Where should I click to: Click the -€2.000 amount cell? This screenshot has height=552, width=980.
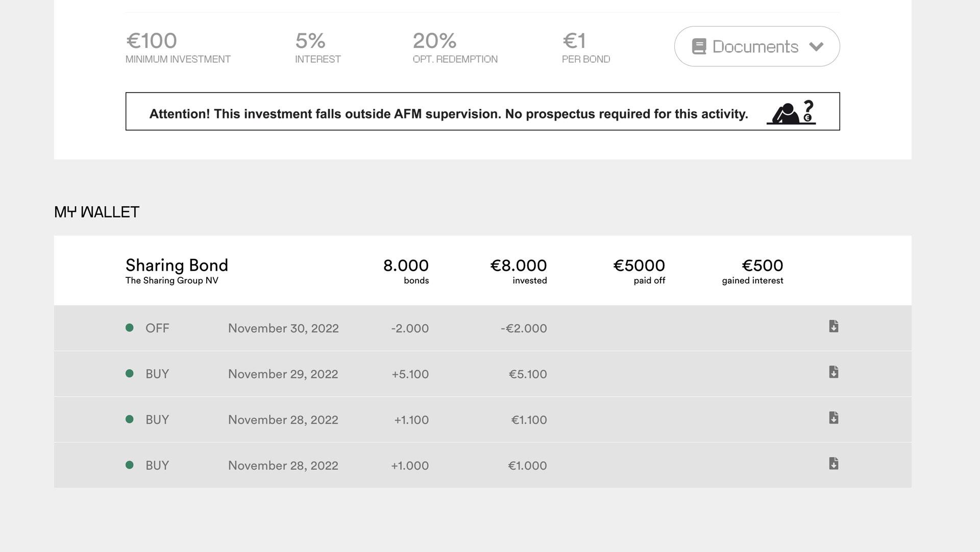tap(524, 328)
